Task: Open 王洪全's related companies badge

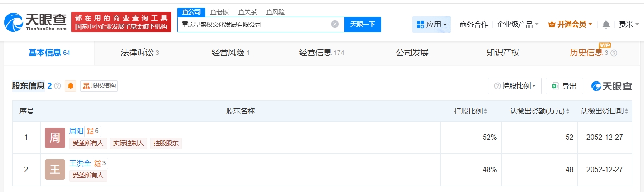Action: pos(100,163)
